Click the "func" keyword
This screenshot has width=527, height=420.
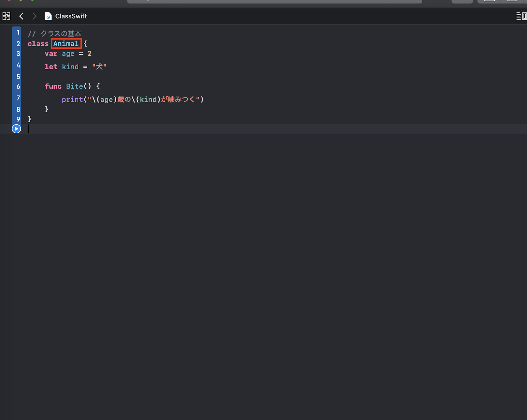tap(53, 86)
